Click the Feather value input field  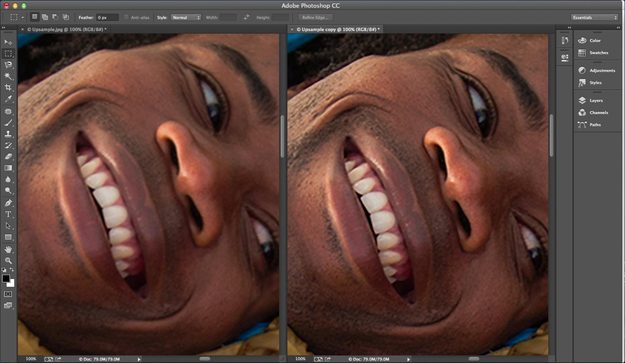tap(107, 18)
